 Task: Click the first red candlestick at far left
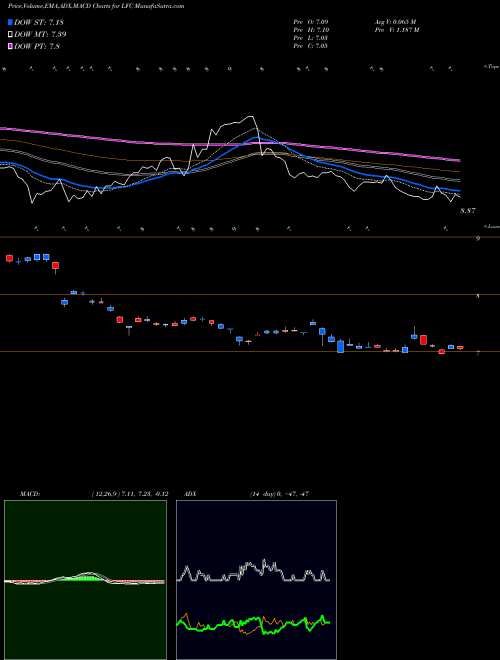coord(9,258)
